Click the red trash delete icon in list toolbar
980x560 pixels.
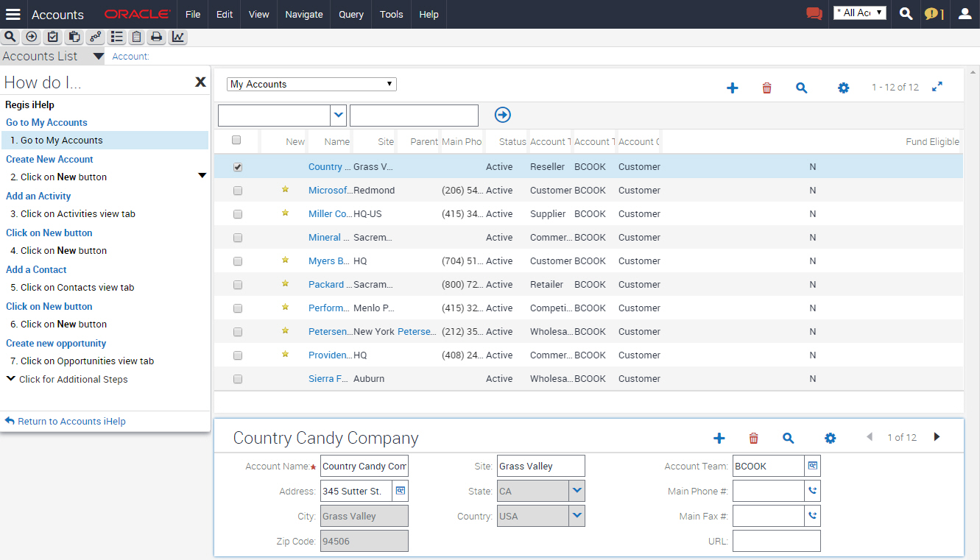tap(766, 88)
